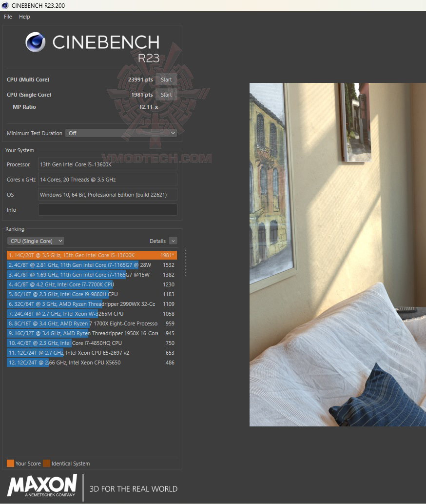Click the Cinebench logo sphere icon
Image resolution: width=426 pixels, height=504 pixels.
35,42
